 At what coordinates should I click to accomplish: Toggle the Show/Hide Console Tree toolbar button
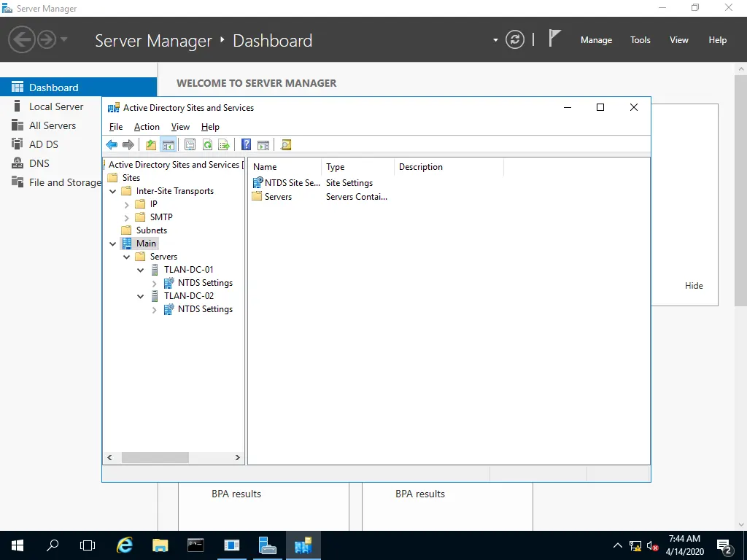click(x=169, y=145)
